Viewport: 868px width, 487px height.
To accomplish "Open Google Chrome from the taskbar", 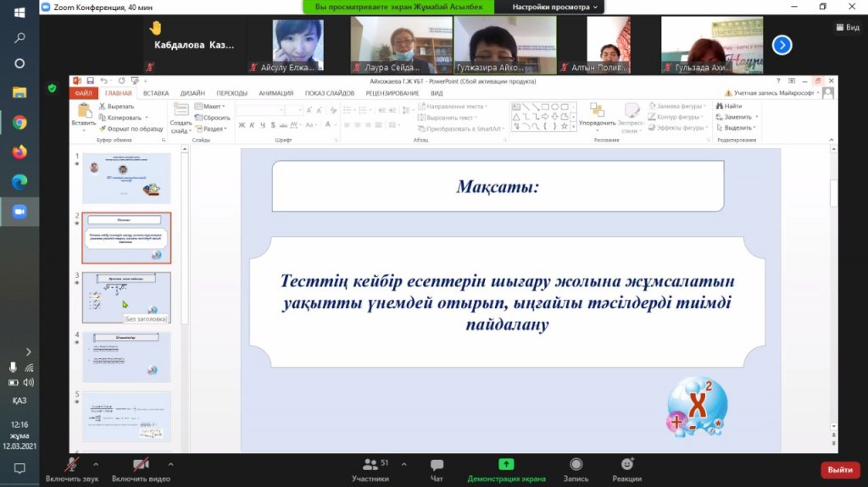I will 19,122.
